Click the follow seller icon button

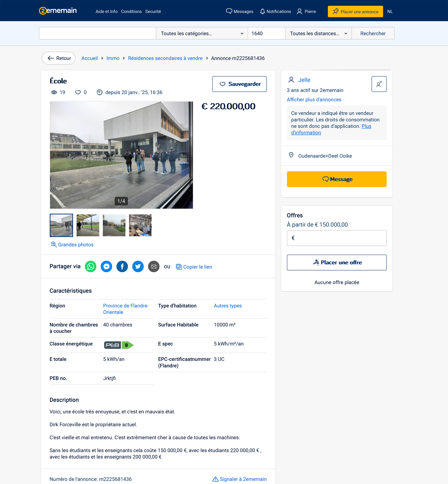tap(379, 84)
